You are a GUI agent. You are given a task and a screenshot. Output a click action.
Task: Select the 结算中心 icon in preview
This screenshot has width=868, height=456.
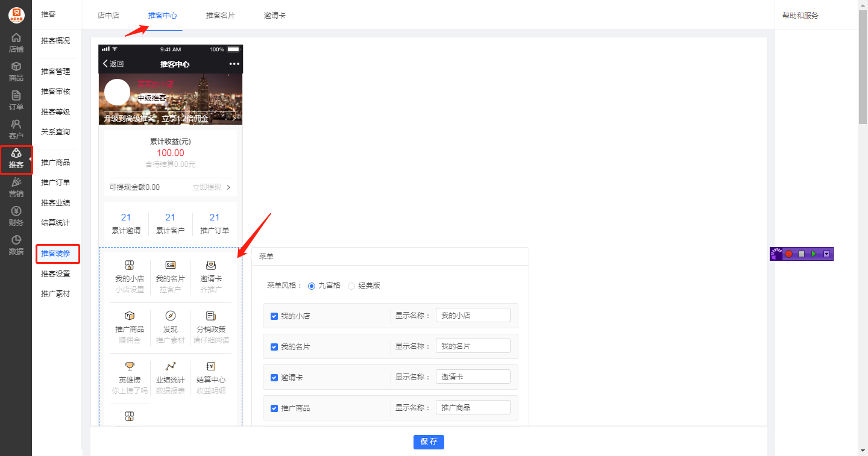[x=211, y=366]
